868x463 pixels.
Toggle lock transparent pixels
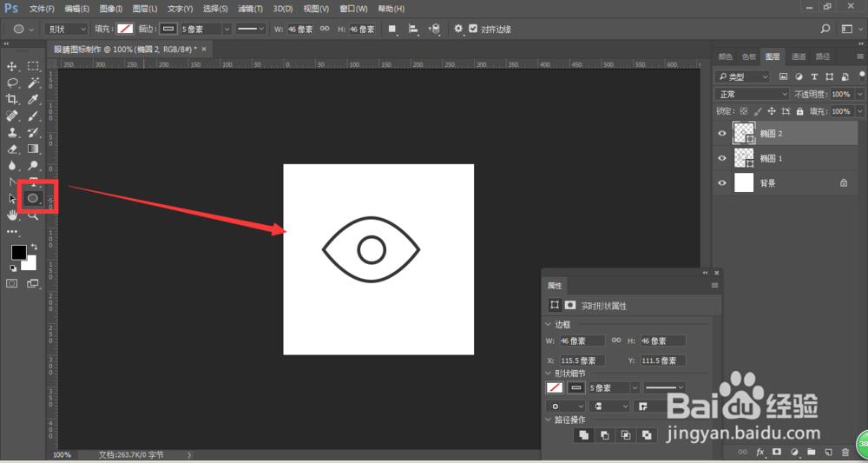[x=744, y=111]
